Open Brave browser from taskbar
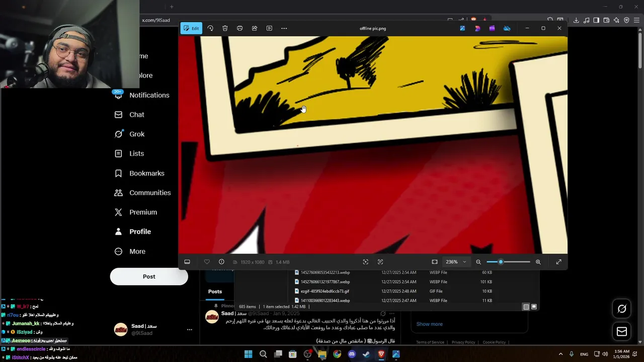This screenshot has height=362, width=644. point(381,354)
